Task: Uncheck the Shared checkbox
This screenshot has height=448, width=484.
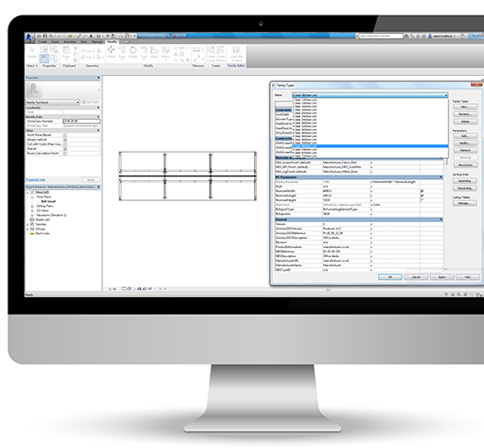Action: tap(65, 149)
